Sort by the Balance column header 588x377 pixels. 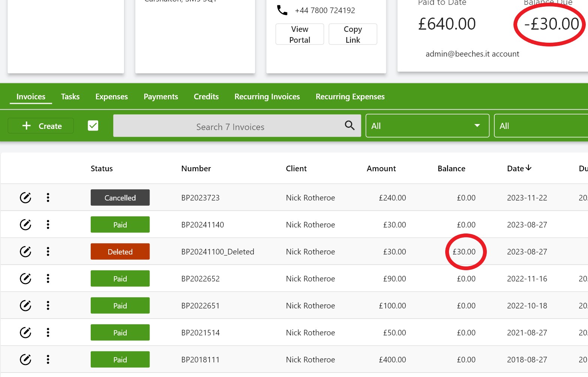coord(451,169)
